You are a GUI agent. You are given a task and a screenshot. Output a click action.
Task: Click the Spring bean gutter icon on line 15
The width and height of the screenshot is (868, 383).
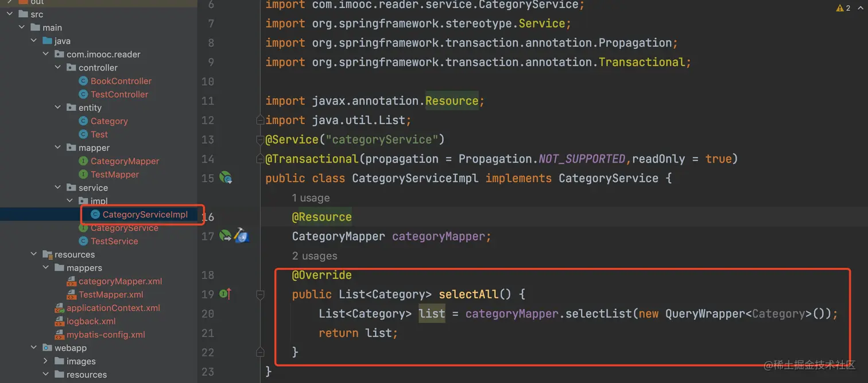[x=226, y=178]
